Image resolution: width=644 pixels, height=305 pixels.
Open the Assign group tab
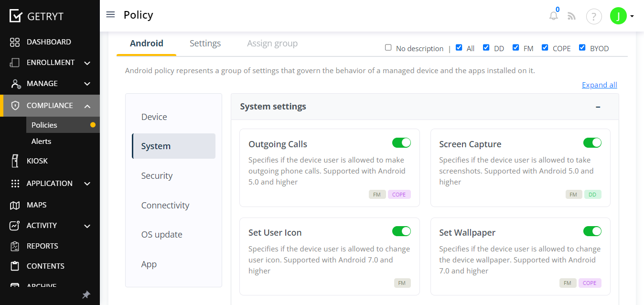coord(272,44)
